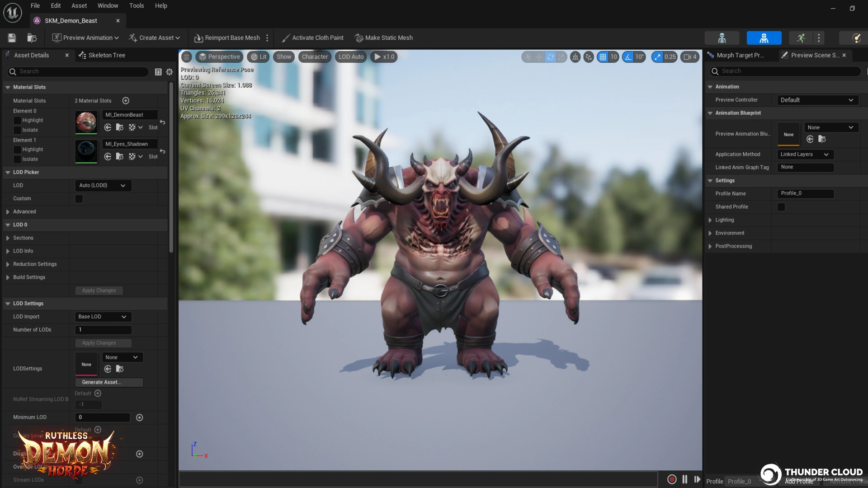The image size is (868, 488).
Task: Click the Save asset icon
Action: point(12,38)
